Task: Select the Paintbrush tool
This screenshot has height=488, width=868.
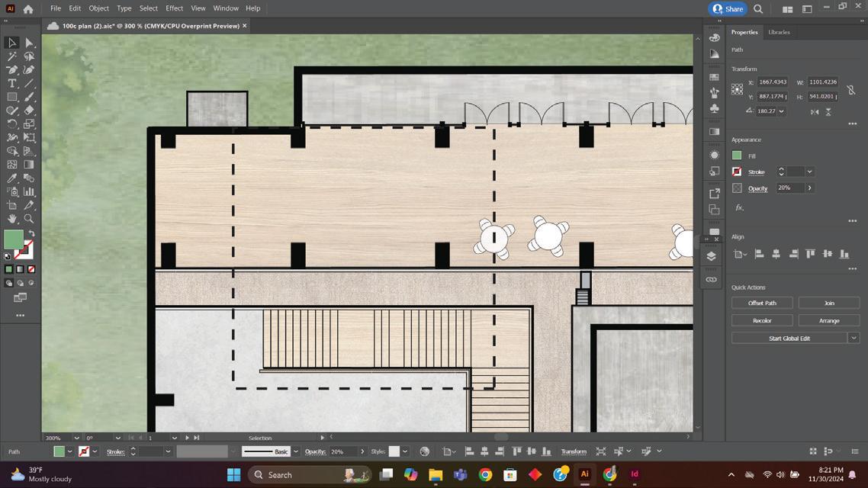Action: pyautogui.click(x=29, y=97)
